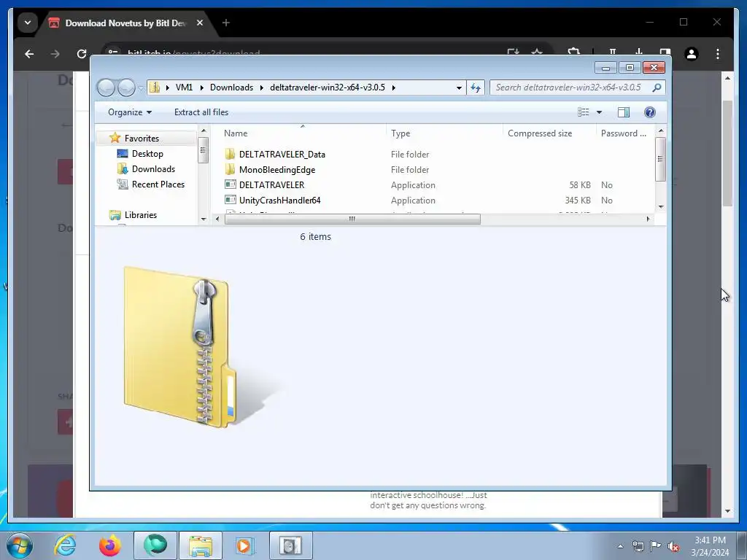The width and height of the screenshot is (747, 560).
Task: Click Extract all files
Action: [x=201, y=112]
